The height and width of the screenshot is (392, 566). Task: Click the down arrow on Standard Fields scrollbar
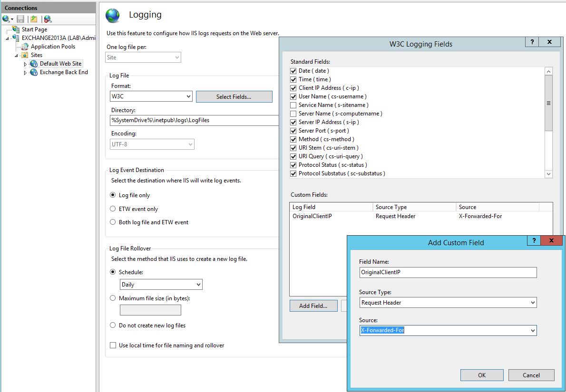pos(548,173)
